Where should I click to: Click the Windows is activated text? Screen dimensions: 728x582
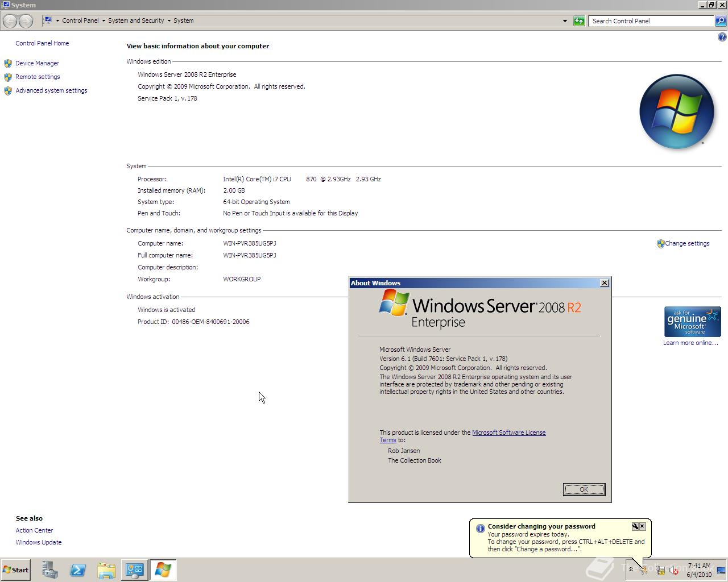click(x=166, y=310)
